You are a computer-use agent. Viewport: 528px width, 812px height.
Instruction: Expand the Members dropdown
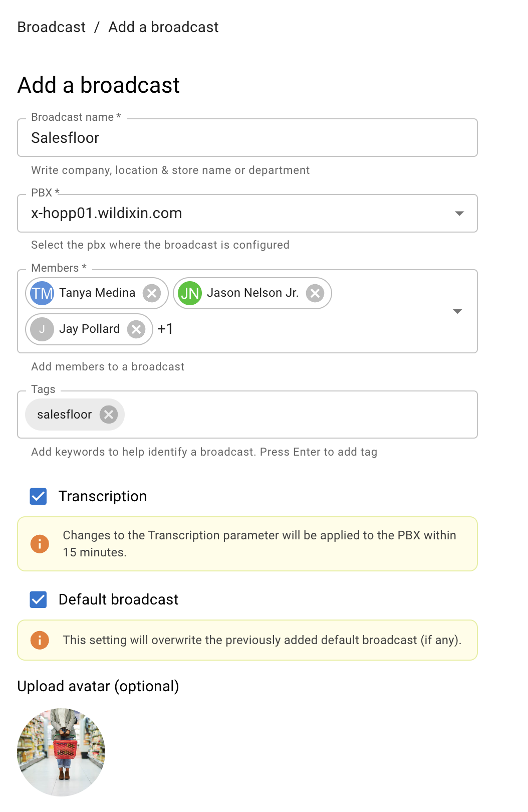[x=457, y=311]
